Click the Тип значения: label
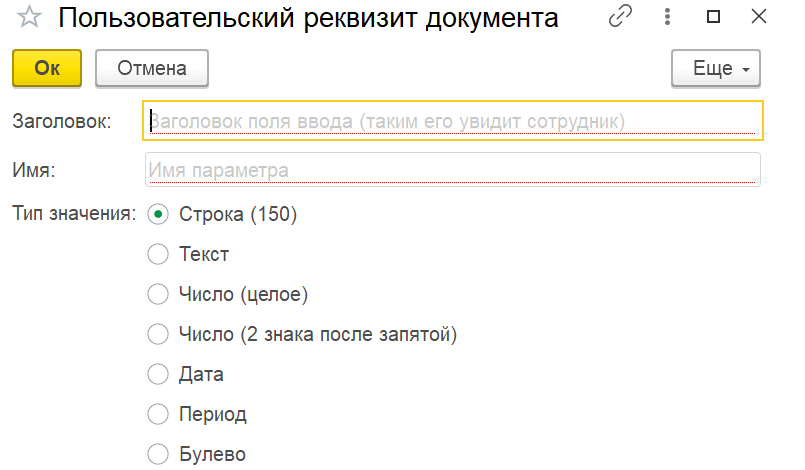805x470 pixels. coord(73,213)
